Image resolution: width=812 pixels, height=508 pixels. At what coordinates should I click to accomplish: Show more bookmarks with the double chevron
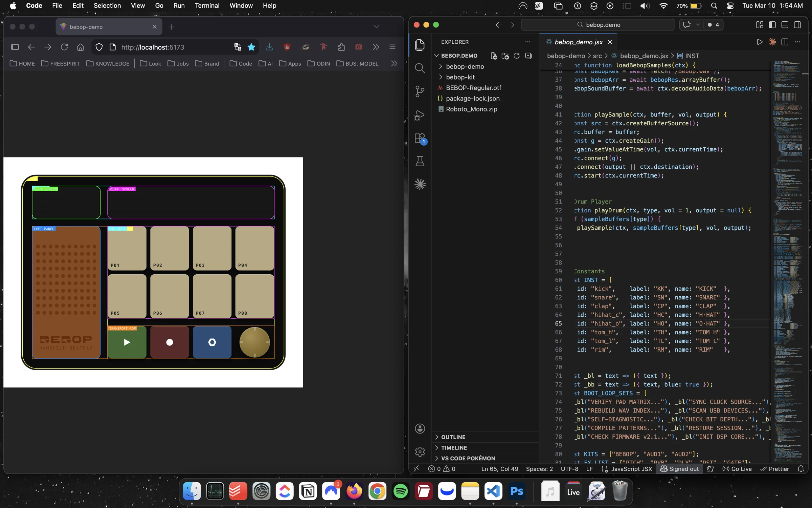[x=394, y=63]
